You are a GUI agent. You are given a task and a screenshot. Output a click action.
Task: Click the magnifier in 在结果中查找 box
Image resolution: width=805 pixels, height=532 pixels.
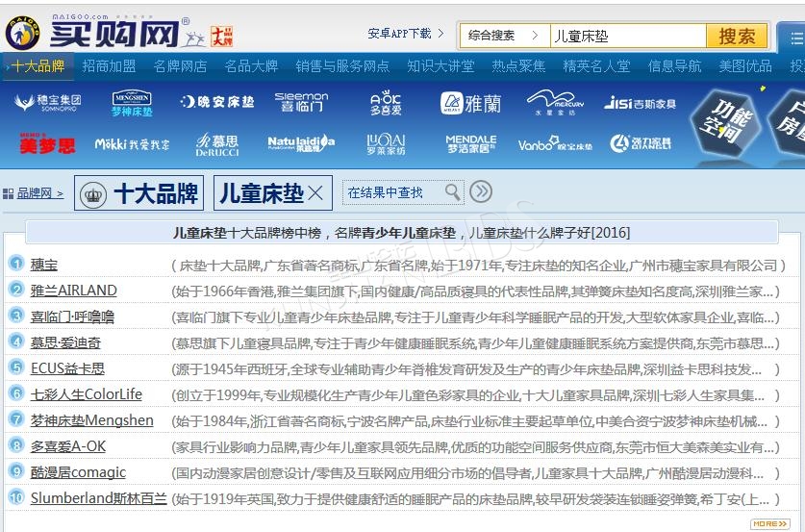click(452, 192)
